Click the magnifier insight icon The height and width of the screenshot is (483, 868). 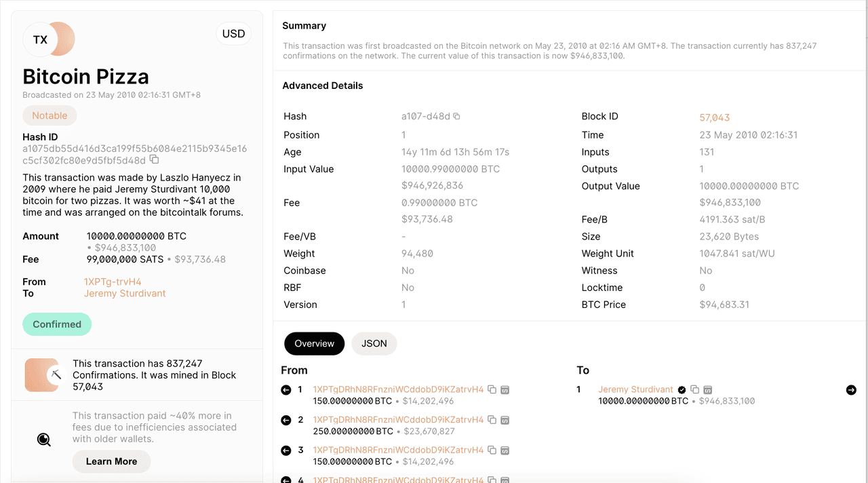point(44,440)
